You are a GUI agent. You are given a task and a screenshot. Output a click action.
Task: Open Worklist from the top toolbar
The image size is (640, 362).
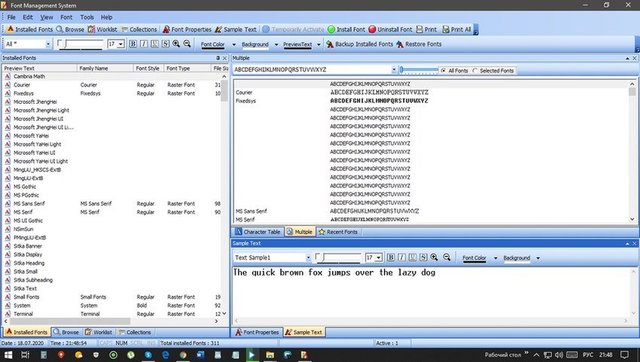pyautogui.click(x=102, y=29)
